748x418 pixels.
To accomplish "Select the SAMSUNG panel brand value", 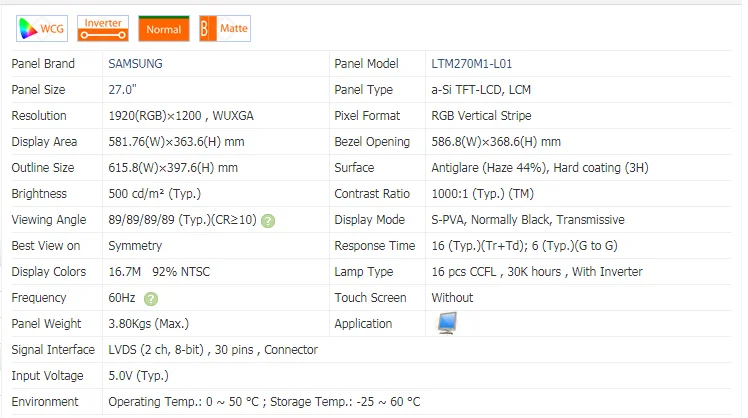I will 135,63.
